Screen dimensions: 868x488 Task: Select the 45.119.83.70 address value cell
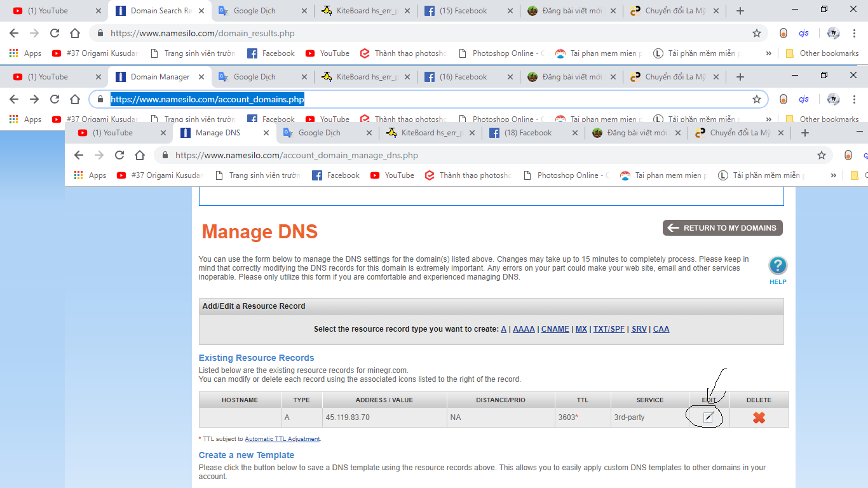[384, 417]
